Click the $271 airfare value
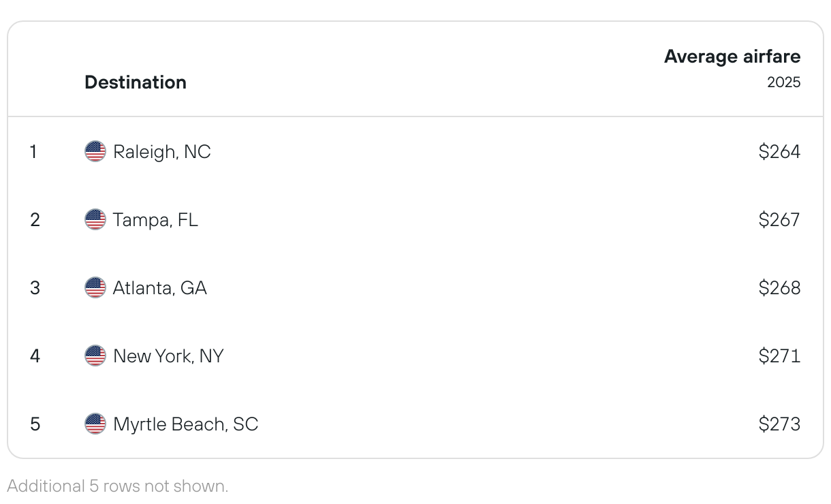The image size is (831, 504). 780,356
